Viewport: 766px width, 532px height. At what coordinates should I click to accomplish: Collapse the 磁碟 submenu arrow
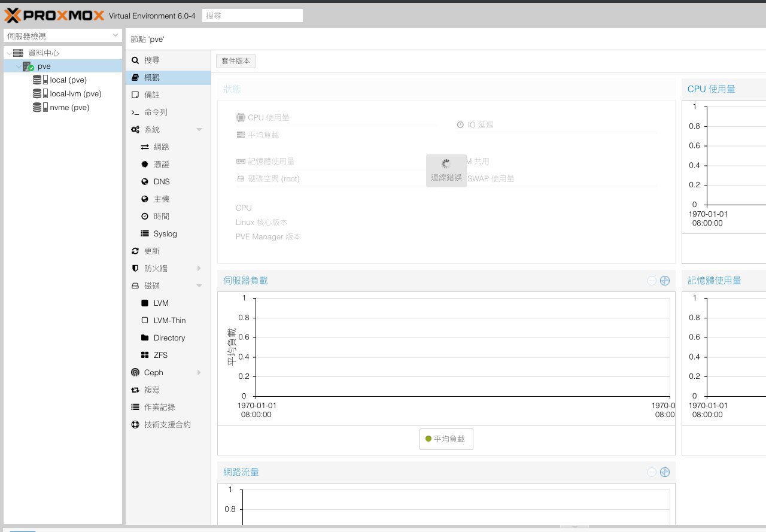point(199,286)
